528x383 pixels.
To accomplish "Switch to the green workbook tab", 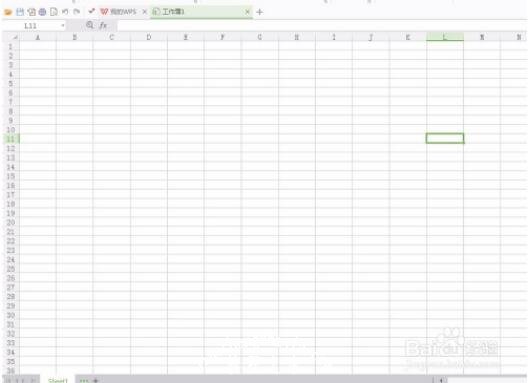I will [201, 12].
